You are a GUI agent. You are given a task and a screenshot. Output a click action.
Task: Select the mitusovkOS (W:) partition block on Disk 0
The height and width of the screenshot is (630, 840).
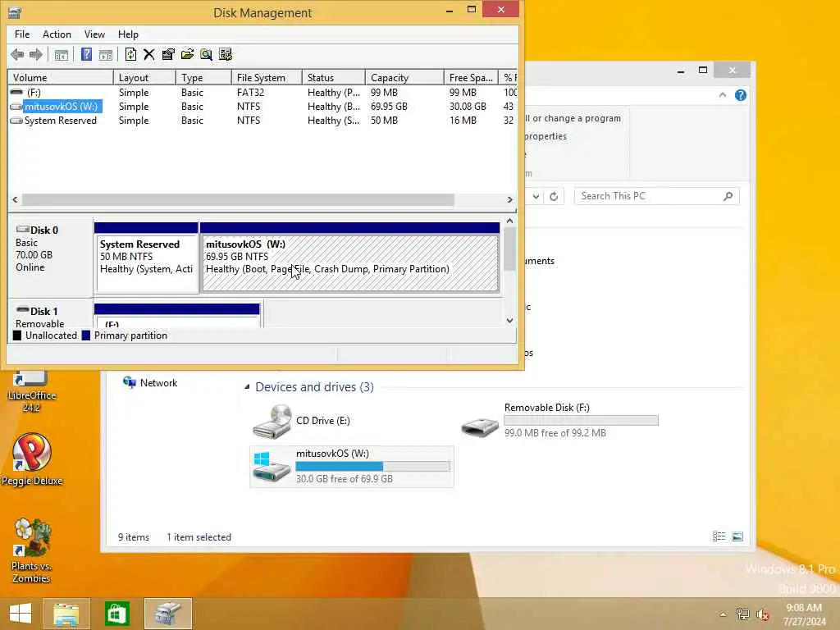click(x=349, y=258)
